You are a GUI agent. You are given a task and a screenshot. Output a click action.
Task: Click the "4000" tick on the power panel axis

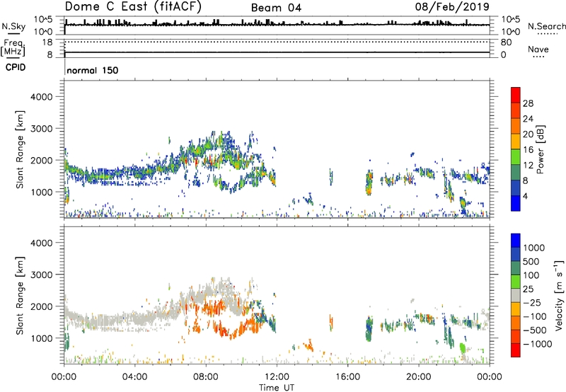41,97
